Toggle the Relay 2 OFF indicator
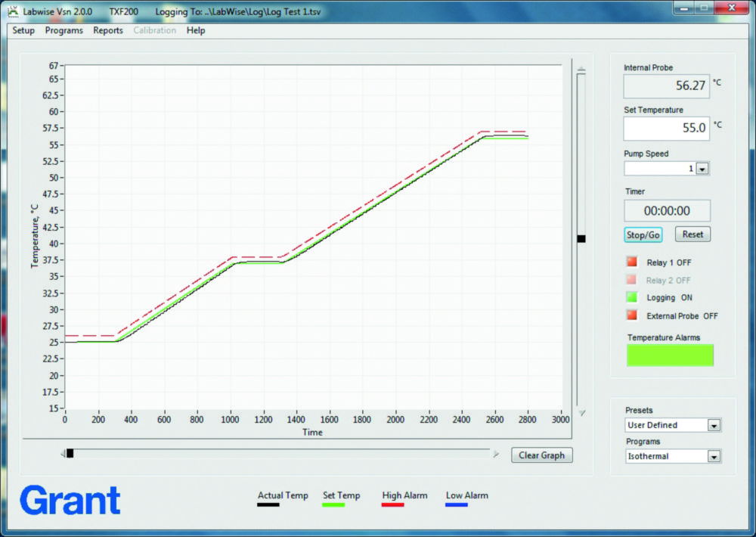This screenshot has width=756, height=537. click(631, 279)
